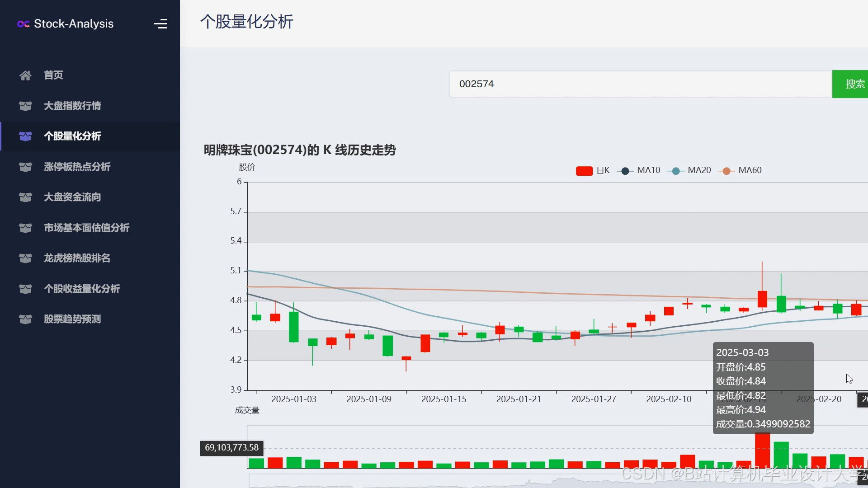Select the 市场基本面估值分析 icon

pos(25,228)
